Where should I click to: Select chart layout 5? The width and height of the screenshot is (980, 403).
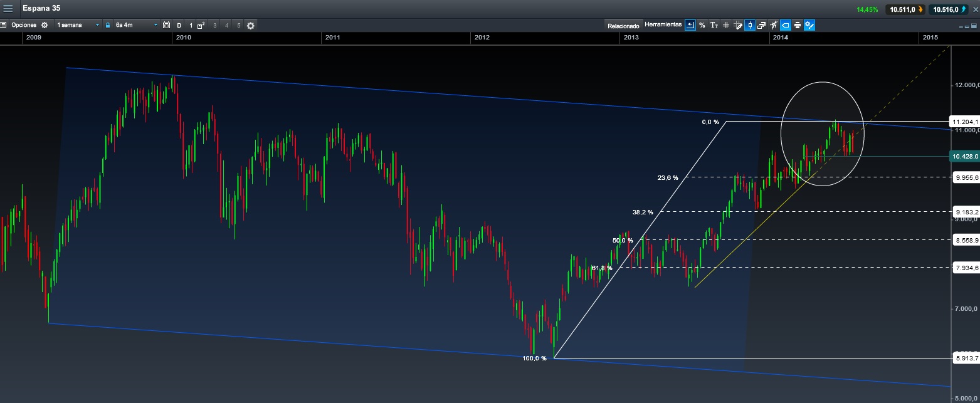[x=238, y=25]
